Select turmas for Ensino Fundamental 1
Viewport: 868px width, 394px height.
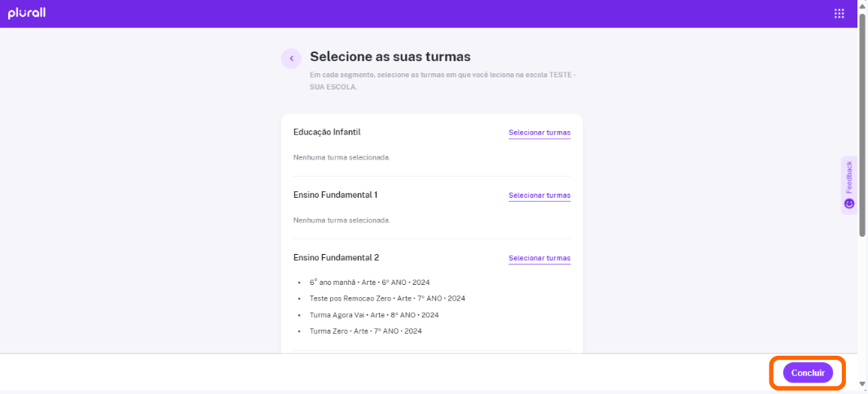540,195
